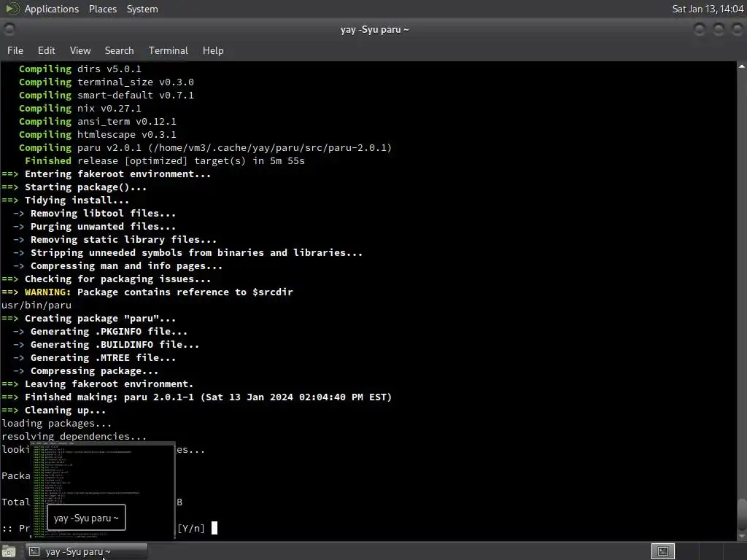Click the scrollbar up arrow
The image size is (747, 560).
coord(742,66)
